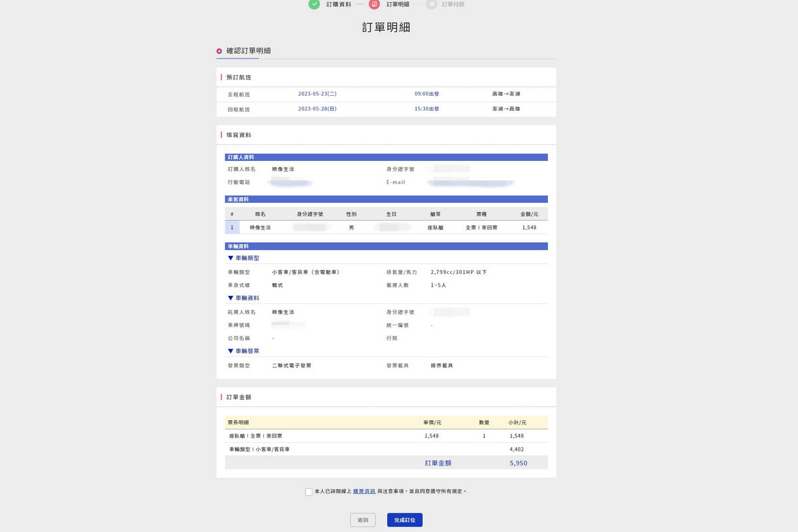798x532 pixels.
Task: Tick the agreement checkbox for ticket terms
Action: [309, 492]
